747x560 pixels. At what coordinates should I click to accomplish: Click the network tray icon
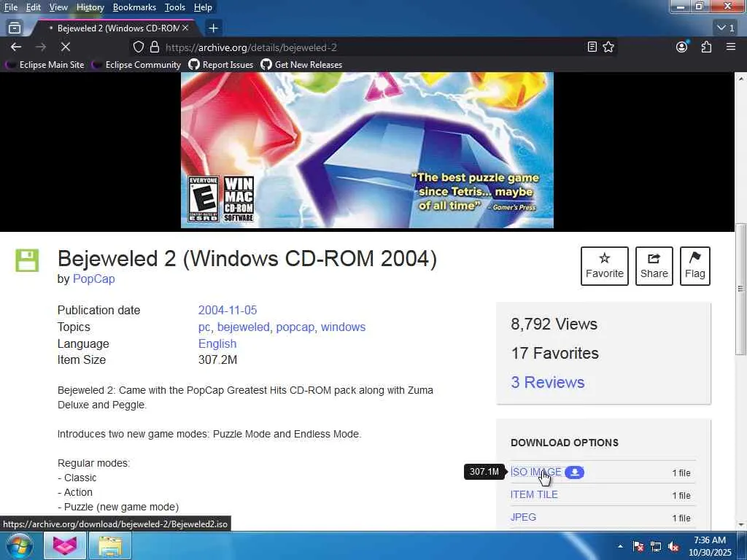[656, 546]
